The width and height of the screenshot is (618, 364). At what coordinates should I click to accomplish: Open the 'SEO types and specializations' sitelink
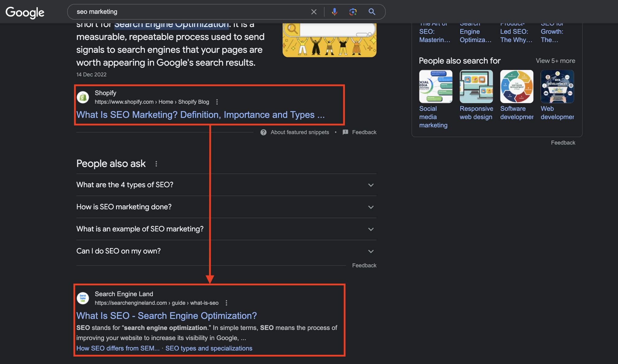coord(209,348)
